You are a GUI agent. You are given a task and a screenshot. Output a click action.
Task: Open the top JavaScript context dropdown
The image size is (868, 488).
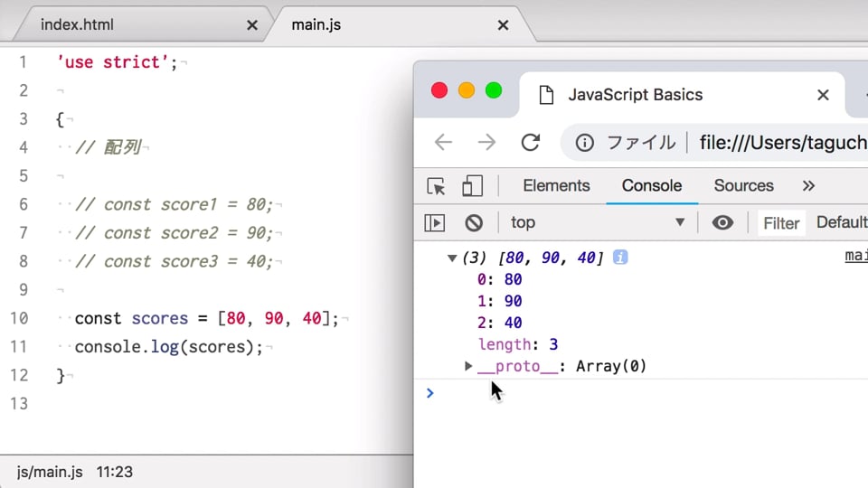point(598,223)
